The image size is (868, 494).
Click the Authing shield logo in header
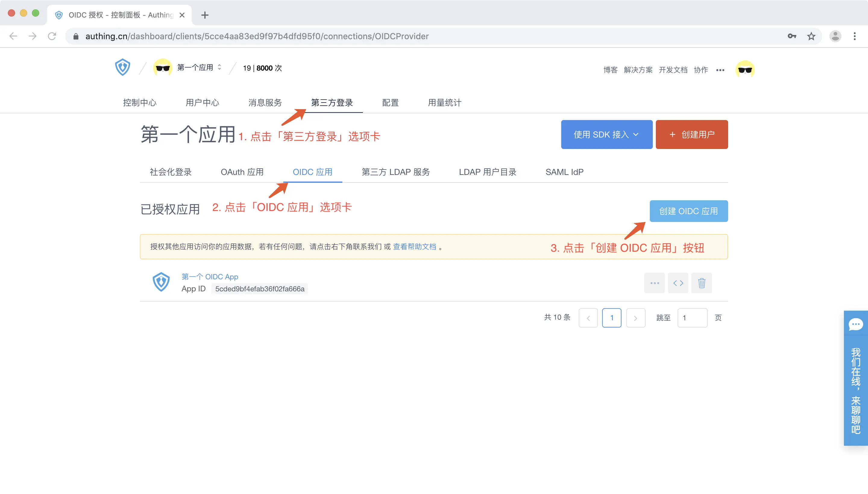pos(122,67)
